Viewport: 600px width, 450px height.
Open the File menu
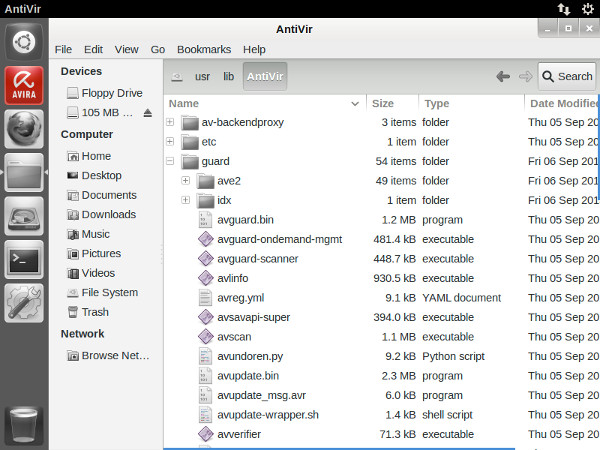point(63,49)
